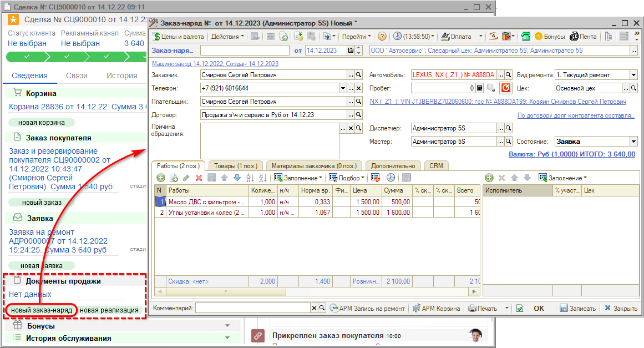Add a new row in the Работы table

161,178
